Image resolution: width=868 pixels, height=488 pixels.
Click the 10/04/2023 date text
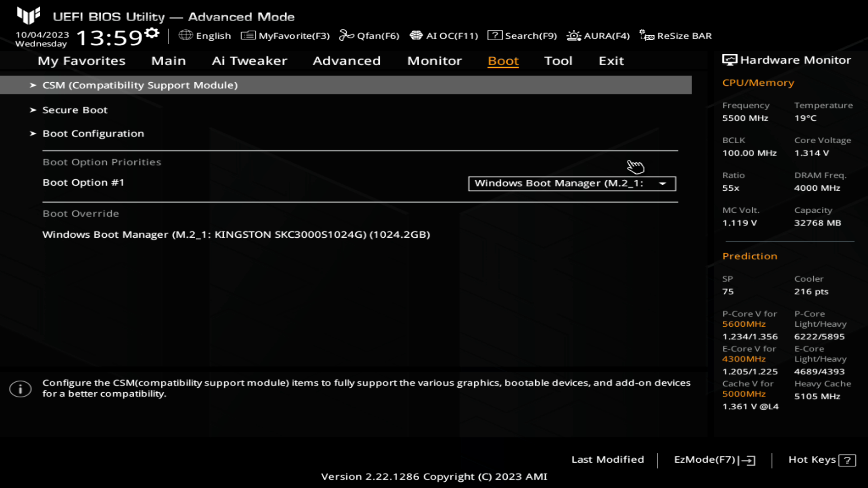pos(42,35)
